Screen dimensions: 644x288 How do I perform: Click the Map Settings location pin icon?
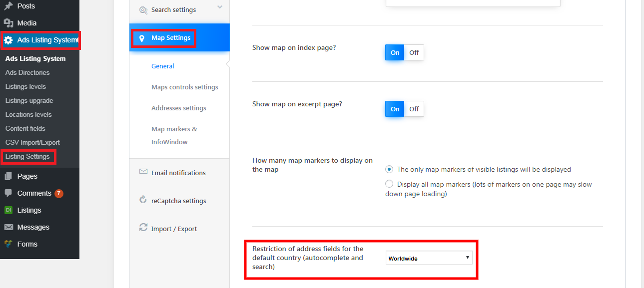[x=142, y=38]
